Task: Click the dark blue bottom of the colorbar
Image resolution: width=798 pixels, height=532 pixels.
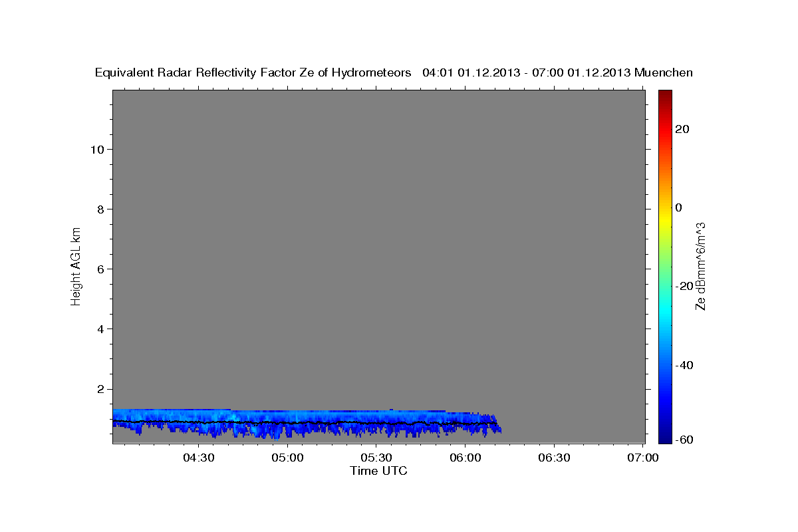Action: coord(665,438)
